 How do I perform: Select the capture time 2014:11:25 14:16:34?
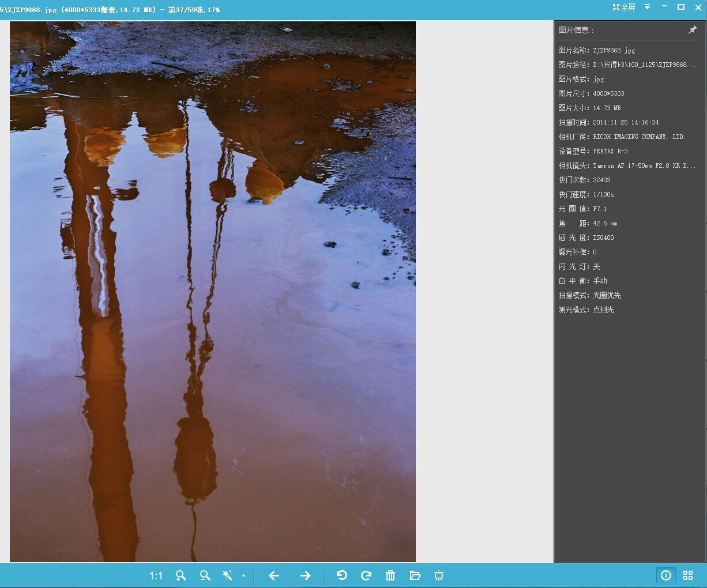pyautogui.click(x=626, y=122)
